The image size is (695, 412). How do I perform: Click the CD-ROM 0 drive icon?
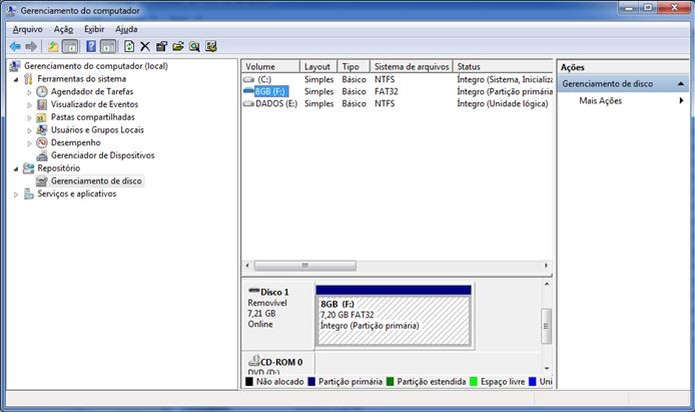[x=254, y=361]
